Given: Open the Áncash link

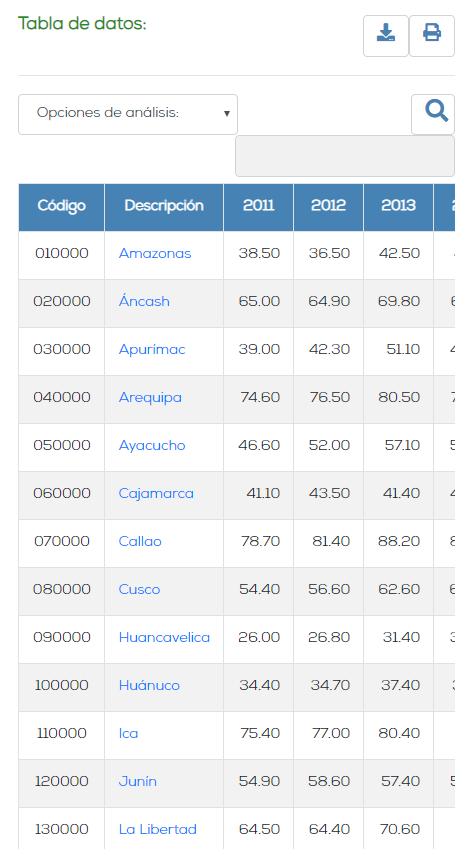Looking at the screenshot, I should 144,301.
